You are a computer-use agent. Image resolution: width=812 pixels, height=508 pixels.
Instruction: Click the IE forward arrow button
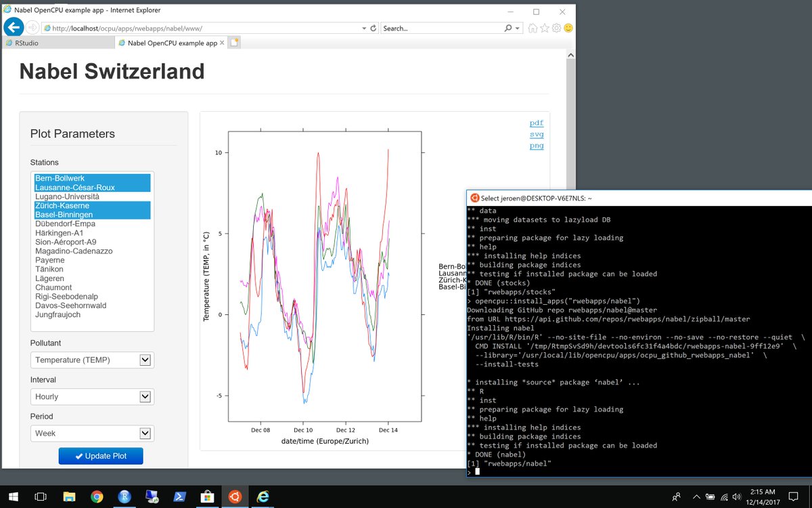pyautogui.click(x=32, y=28)
